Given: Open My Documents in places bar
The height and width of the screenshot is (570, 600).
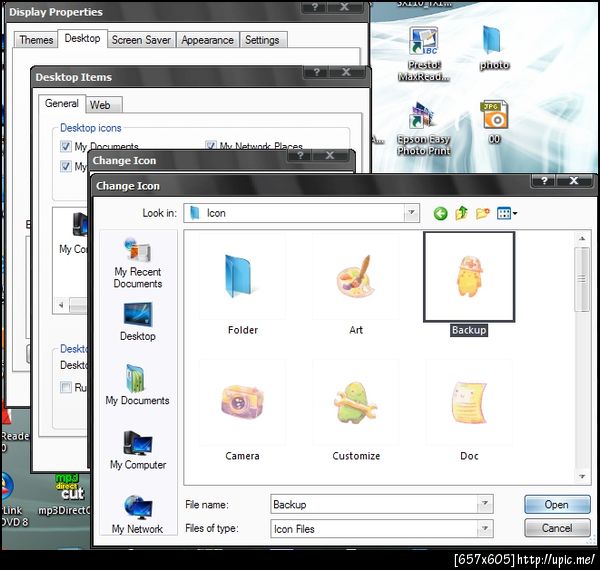Looking at the screenshot, I should click(137, 384).
